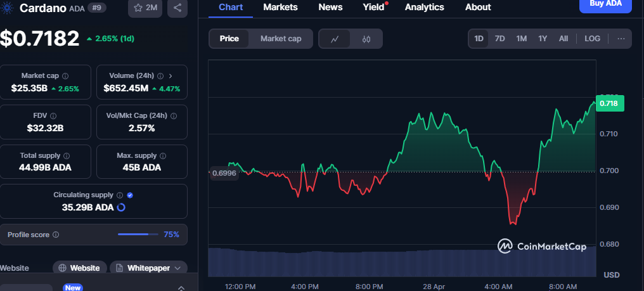Click the globe icon on Website
Viewport: 644px width, 291px height.
(x=62, y=268)
